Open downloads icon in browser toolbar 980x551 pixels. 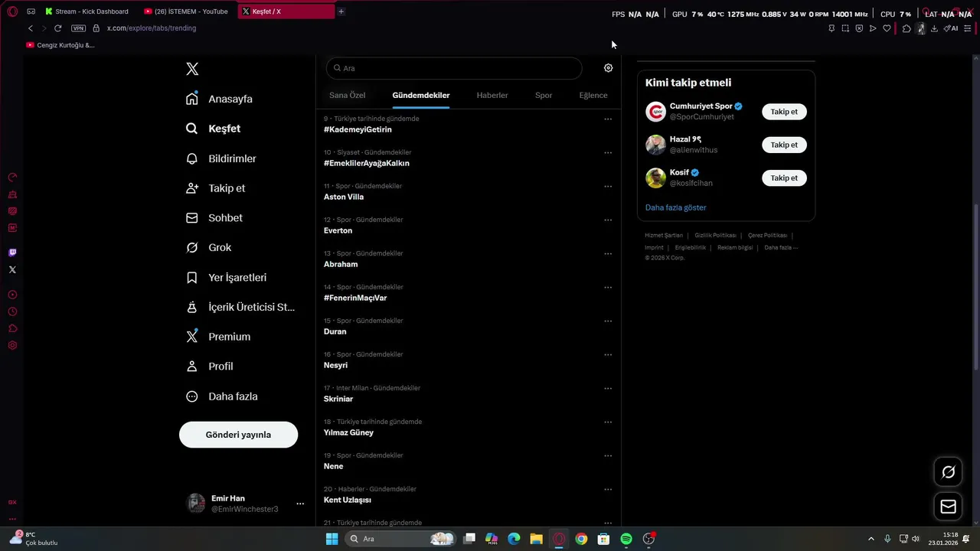(x=934, y=28)
